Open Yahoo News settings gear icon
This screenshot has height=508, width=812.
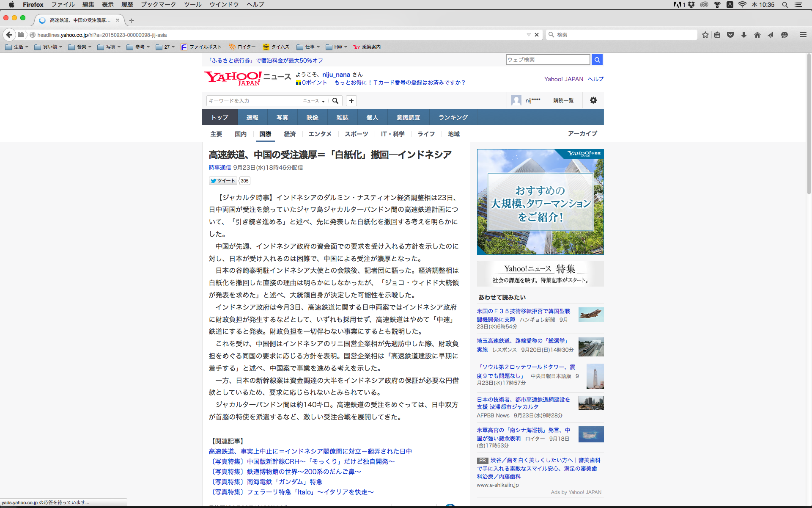[593, 100]
